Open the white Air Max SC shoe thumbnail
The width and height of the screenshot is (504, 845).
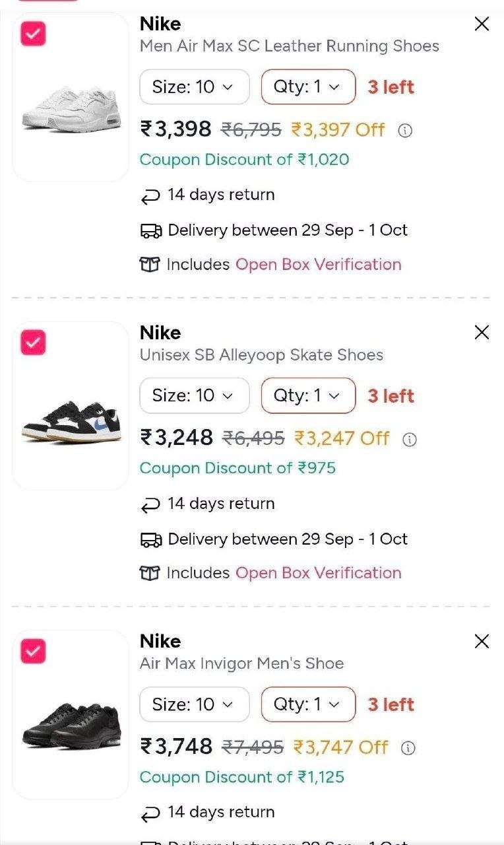tap(71, 97)
